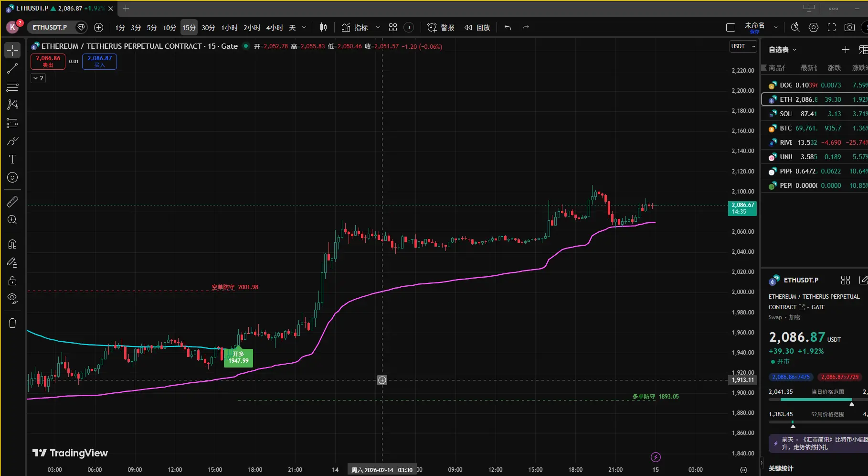868x476 pixels.
Task: Open a new tab with plus button
Action: (126, 9)
